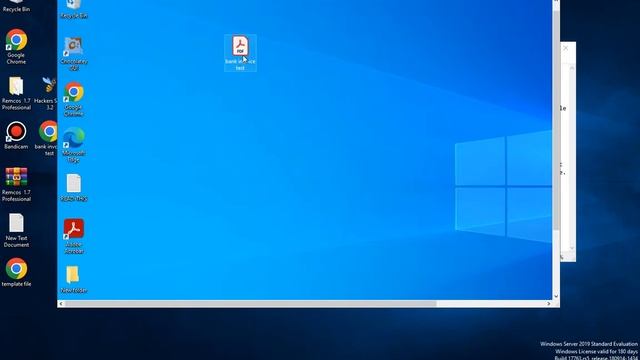The image size is (640, 360).
Task: Select the bank invoice test Chrome icon on host desktop
Action: coord(48,138)
